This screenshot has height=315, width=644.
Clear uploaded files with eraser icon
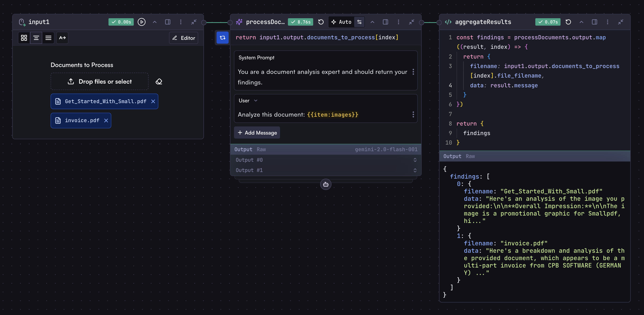tap(159, 82)
